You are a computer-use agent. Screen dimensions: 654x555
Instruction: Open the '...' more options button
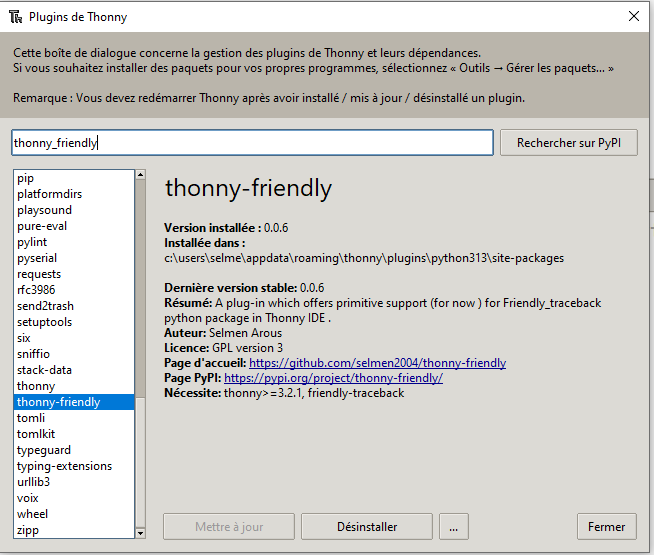454,527
